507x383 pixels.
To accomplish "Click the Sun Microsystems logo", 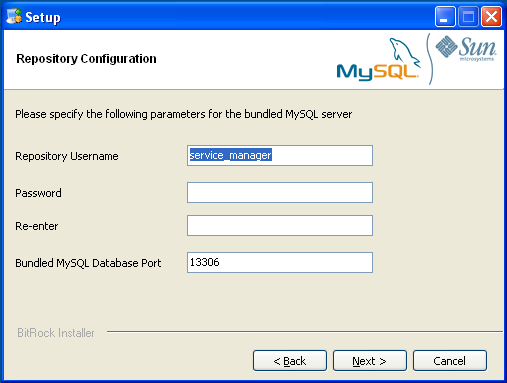I will 466,48.
